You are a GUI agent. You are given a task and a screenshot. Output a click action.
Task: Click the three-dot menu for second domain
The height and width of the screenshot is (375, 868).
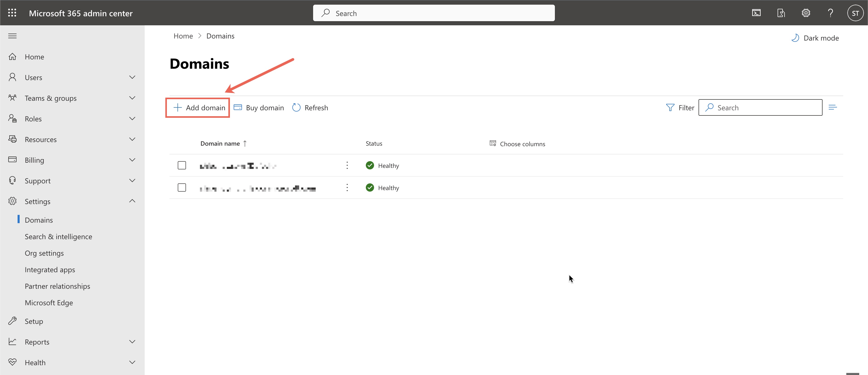point(347,187)
